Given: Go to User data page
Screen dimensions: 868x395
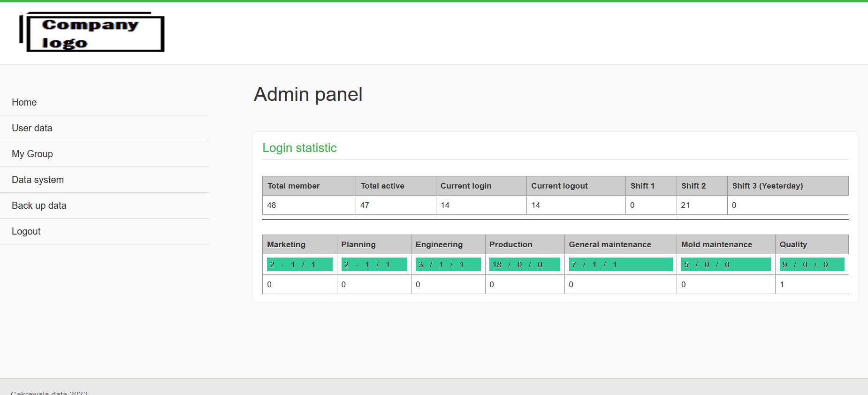Looking at the screenshot, I should (x=32, y=128).
